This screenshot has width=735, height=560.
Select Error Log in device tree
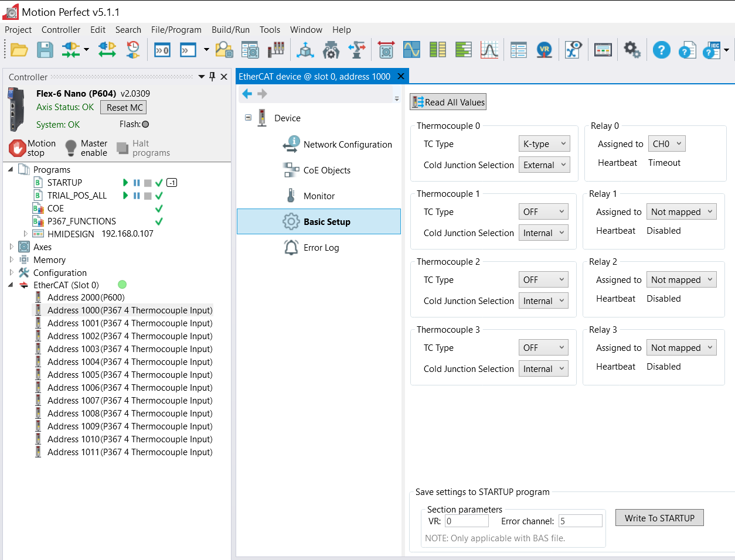coord(321,248)
